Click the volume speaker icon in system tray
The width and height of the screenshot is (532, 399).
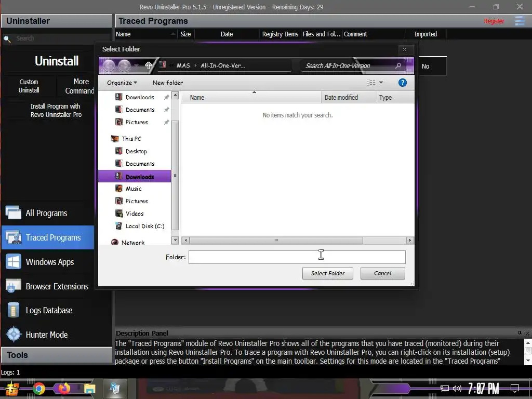pos(457,389)
